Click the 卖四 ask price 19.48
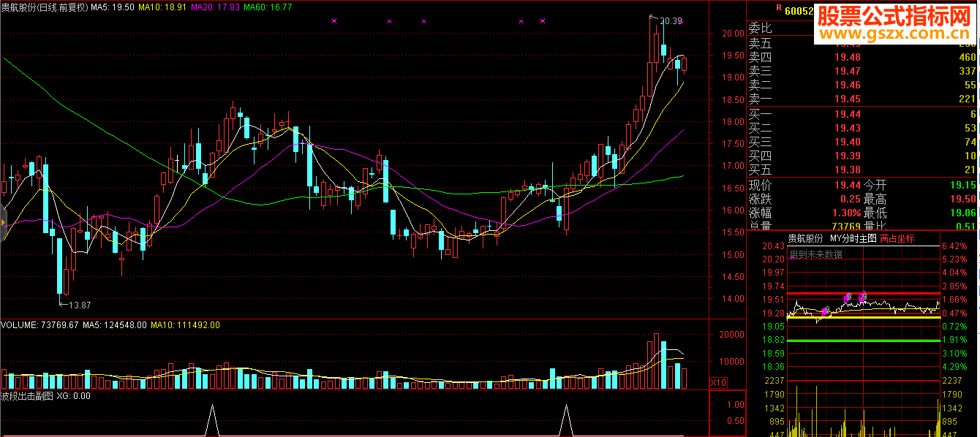 (846, 57)
